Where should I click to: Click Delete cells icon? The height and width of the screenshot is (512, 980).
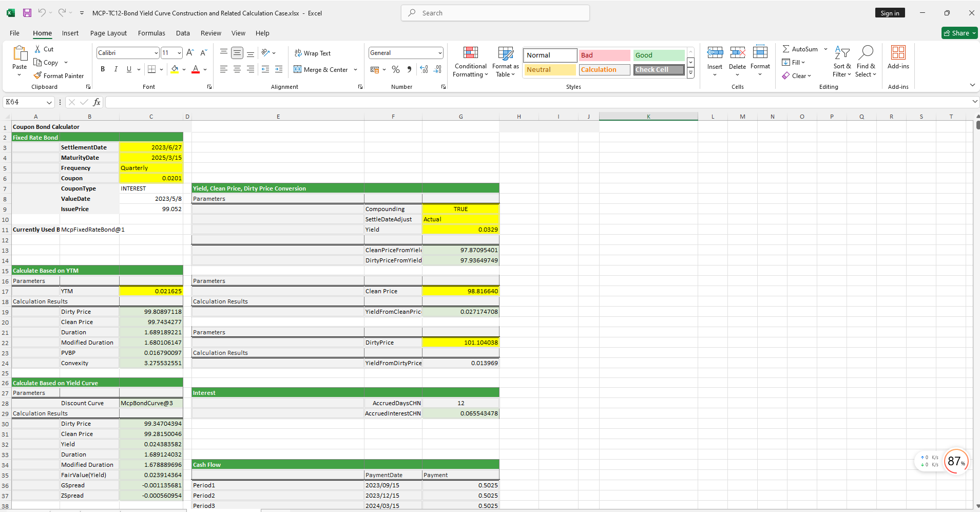[x=738, y=52]
